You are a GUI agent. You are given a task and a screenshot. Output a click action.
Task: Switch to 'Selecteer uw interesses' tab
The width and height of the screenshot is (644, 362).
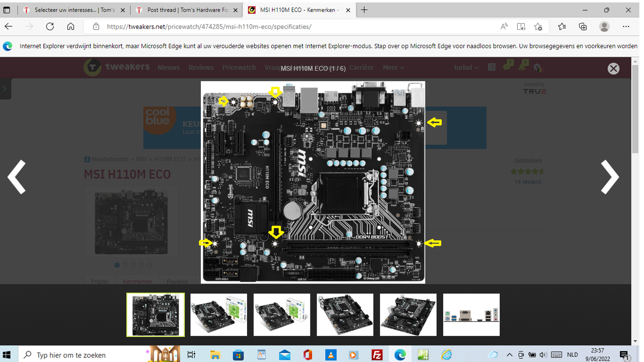point(74,10)
